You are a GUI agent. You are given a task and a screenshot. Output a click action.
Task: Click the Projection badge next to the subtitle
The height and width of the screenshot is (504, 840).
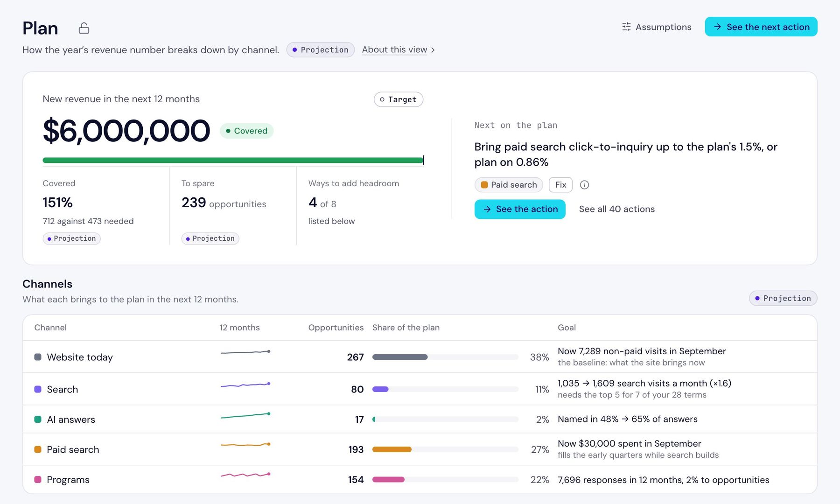point(320,49)
